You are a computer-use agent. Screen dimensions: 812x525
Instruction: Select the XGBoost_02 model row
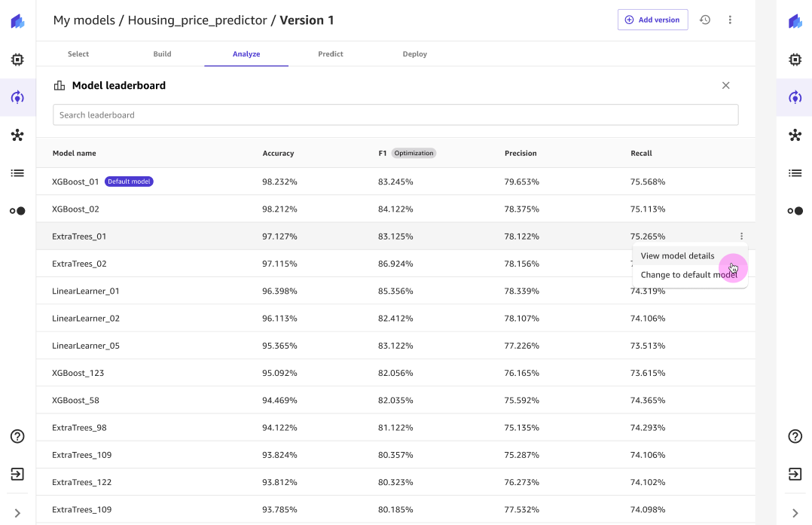coord(395,209)
